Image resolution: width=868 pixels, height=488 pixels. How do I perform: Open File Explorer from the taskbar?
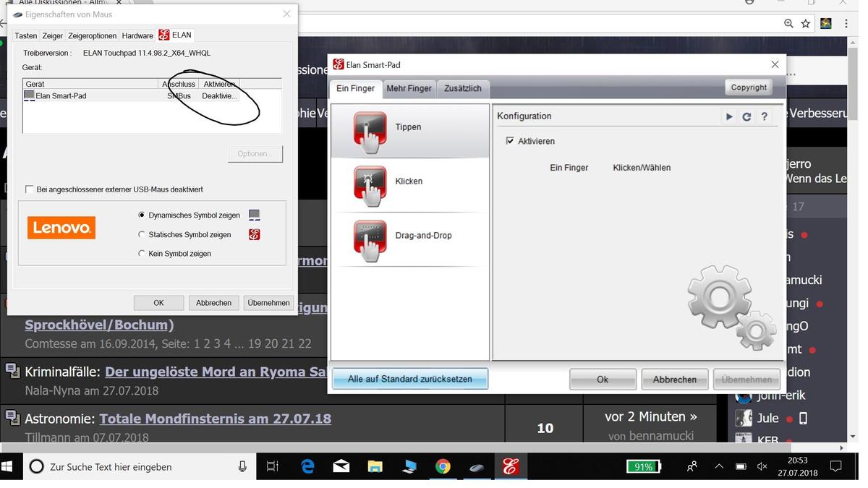click(375, 467)
